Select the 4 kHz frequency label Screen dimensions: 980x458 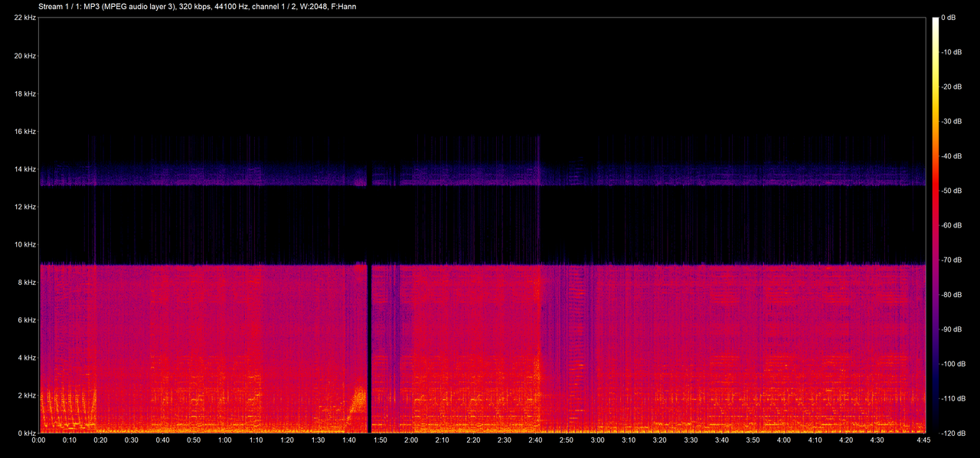pos(27,358)
